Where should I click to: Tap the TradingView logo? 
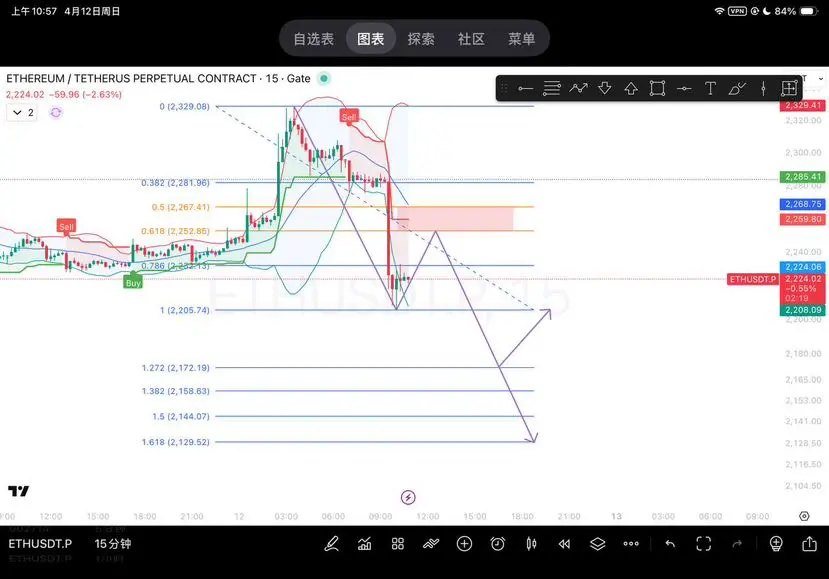point(19,491)
